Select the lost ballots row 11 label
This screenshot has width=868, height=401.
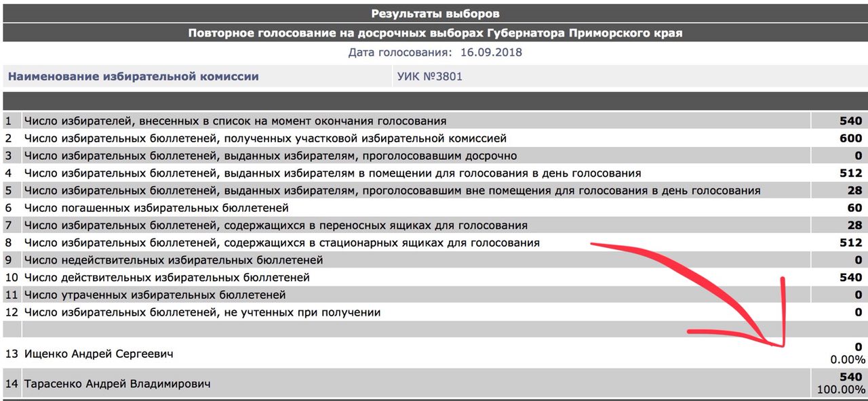[x=155, y=295]
